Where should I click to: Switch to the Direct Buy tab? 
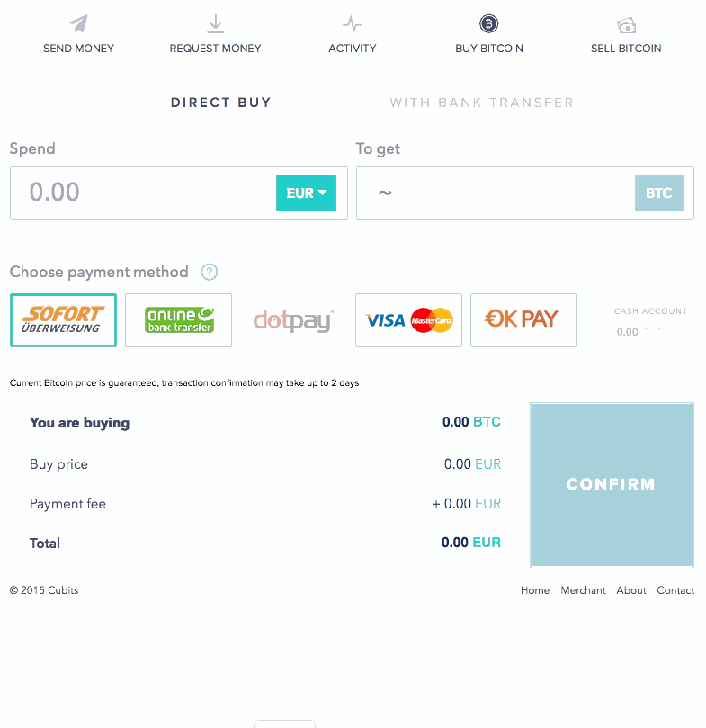point(220,103)
